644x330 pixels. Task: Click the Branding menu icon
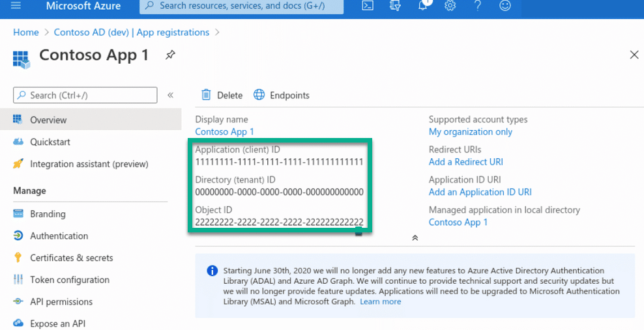(x=18, y=213)
